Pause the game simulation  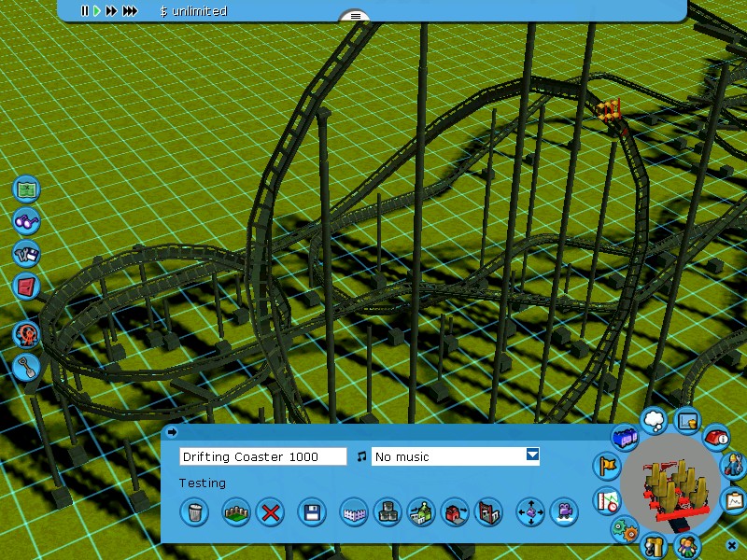(85, 11)
